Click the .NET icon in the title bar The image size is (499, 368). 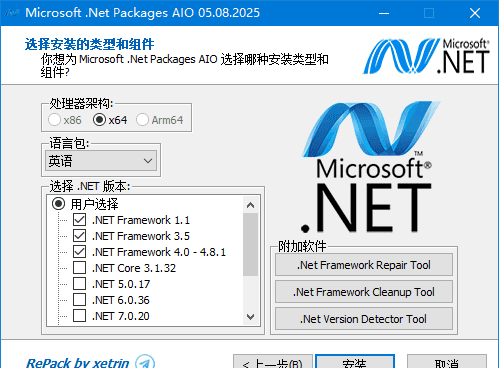click(x=13, y=13)
